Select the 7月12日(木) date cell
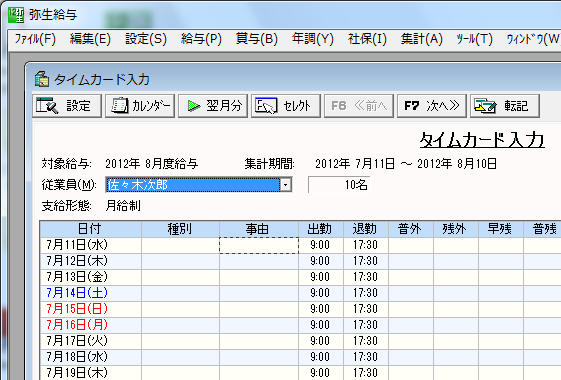The image size is (561, 380). pos(91,261)
